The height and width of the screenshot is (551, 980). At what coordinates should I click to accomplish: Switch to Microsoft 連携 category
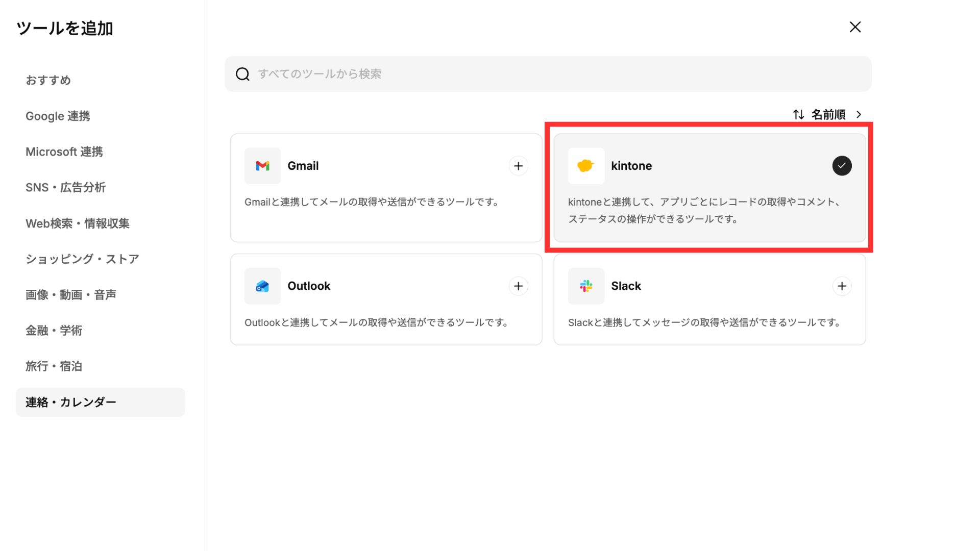[x=64, y=152]
